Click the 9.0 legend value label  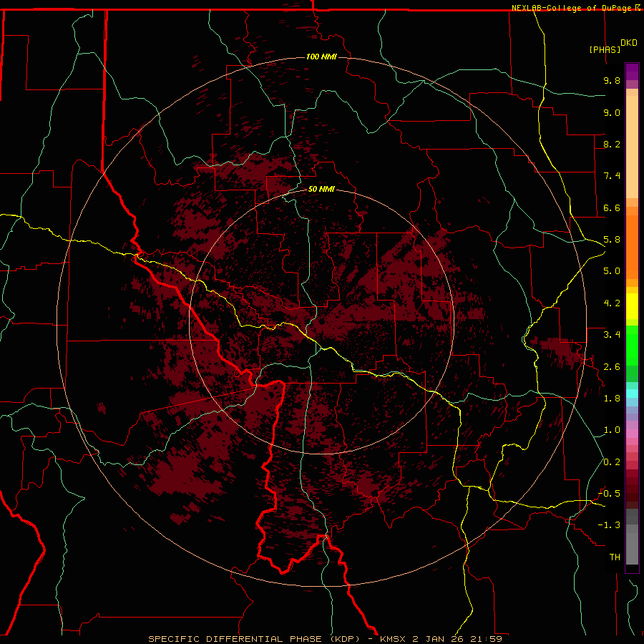612,112
